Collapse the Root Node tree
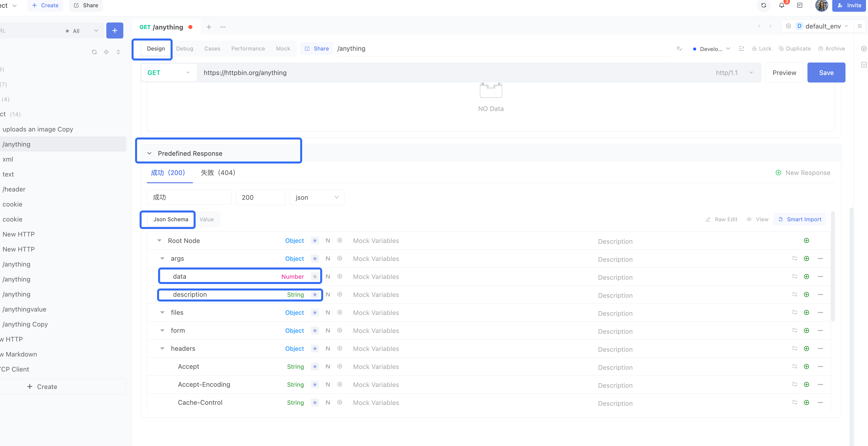This screenshot has width=868, height=446. [x=159, y=240]
